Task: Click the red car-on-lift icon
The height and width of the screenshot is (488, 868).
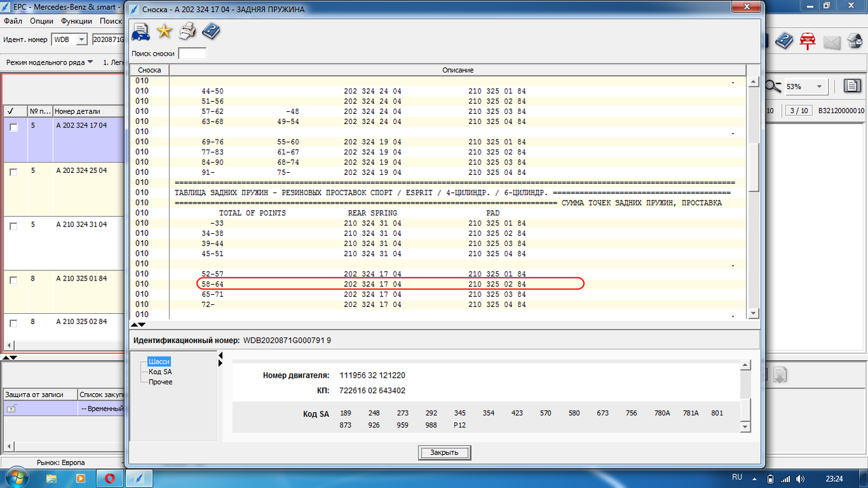Action: coord(807,41)
